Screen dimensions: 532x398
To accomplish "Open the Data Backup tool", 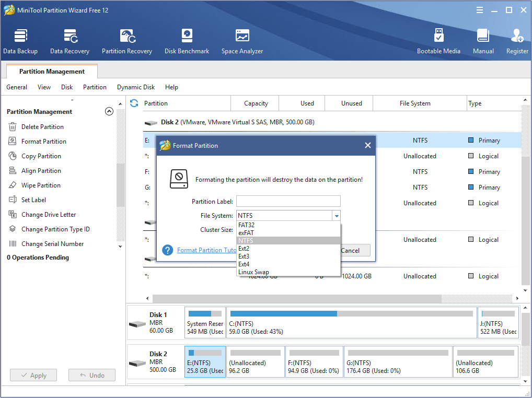I will coord(20,41).
